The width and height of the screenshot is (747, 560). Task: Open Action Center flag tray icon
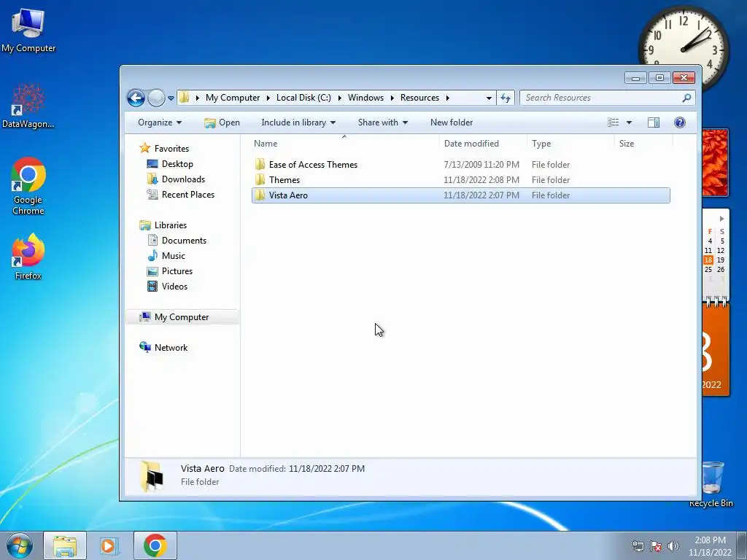point(656,546)
